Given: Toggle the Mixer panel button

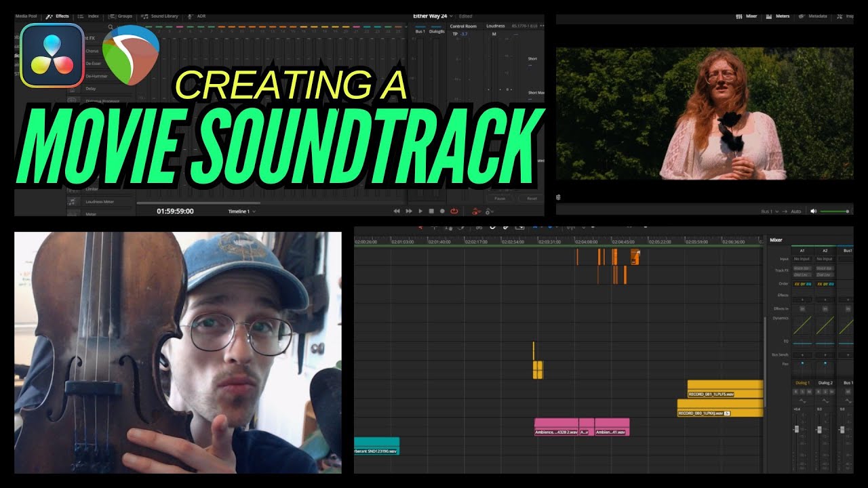Looking at the screenshot, I should tap(747, 16).
